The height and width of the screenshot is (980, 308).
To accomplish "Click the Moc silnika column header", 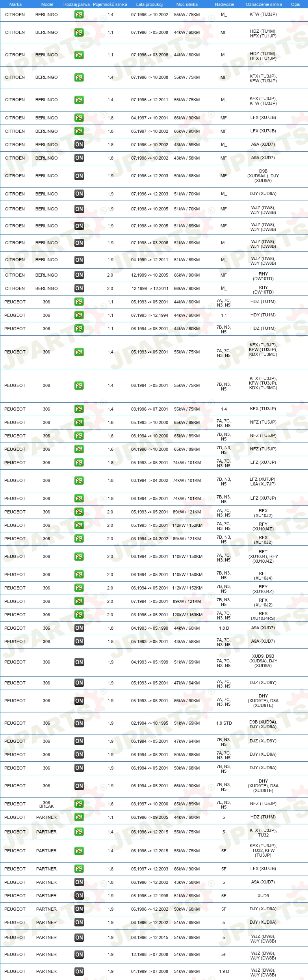I will tap(187, 4).
